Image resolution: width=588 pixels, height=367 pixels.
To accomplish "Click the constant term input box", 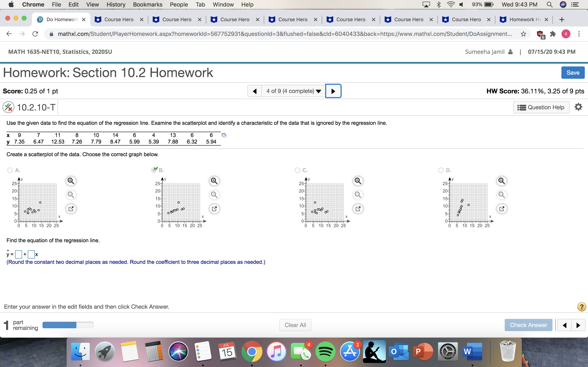I will click(x=19, y=254).
